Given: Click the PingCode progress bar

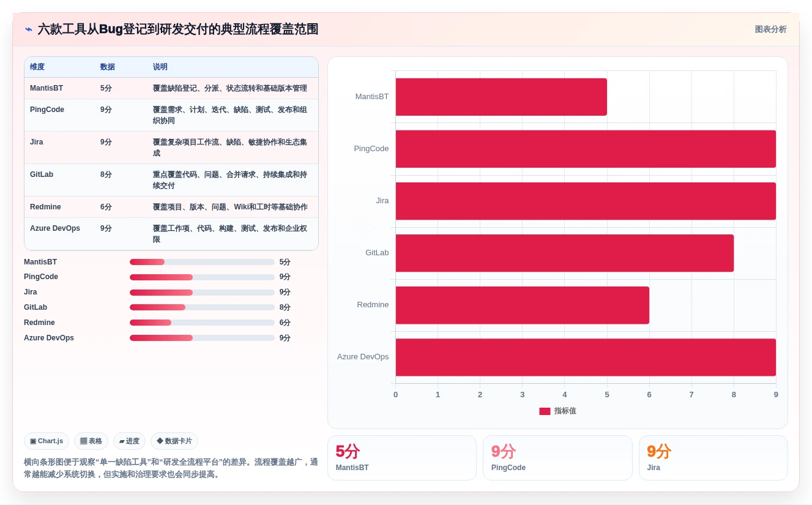Looking at the screenshot, I should 202,277.
